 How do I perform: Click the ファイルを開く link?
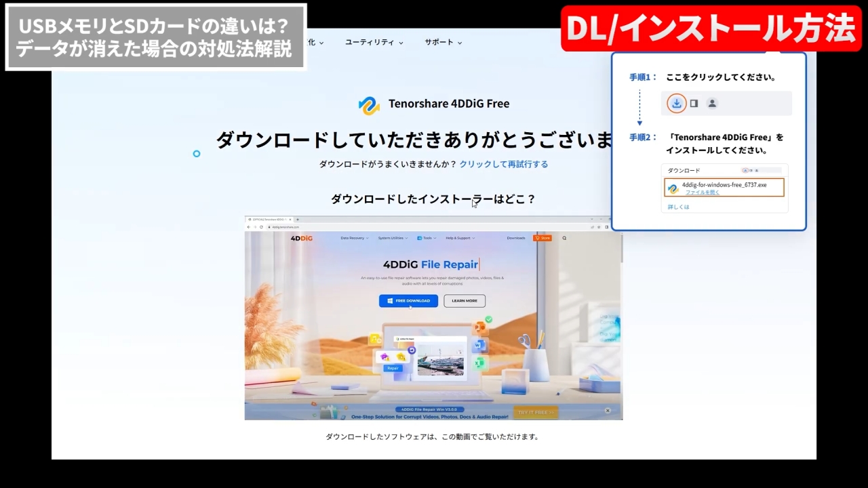pos(703,192)
